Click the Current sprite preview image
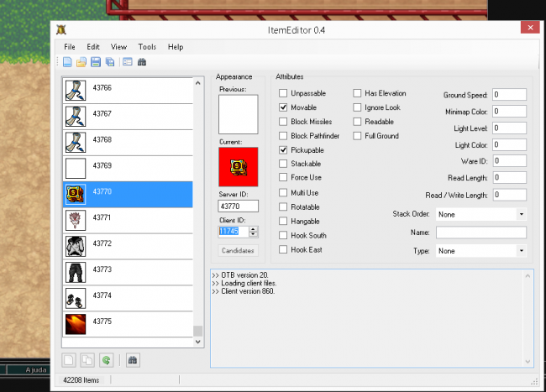This screenshot has width=546, height=392. [x=239, y=166]
